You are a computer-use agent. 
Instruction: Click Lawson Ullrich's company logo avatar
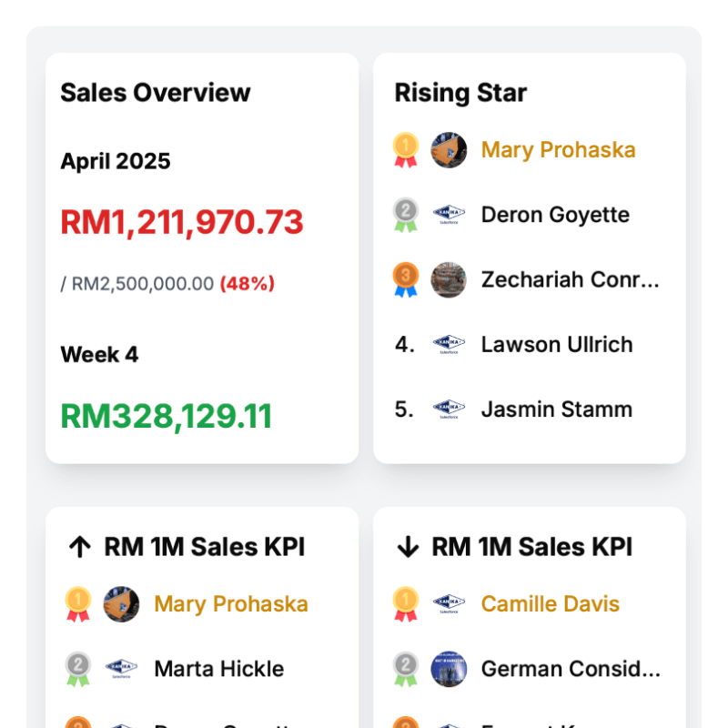point(449,345)
